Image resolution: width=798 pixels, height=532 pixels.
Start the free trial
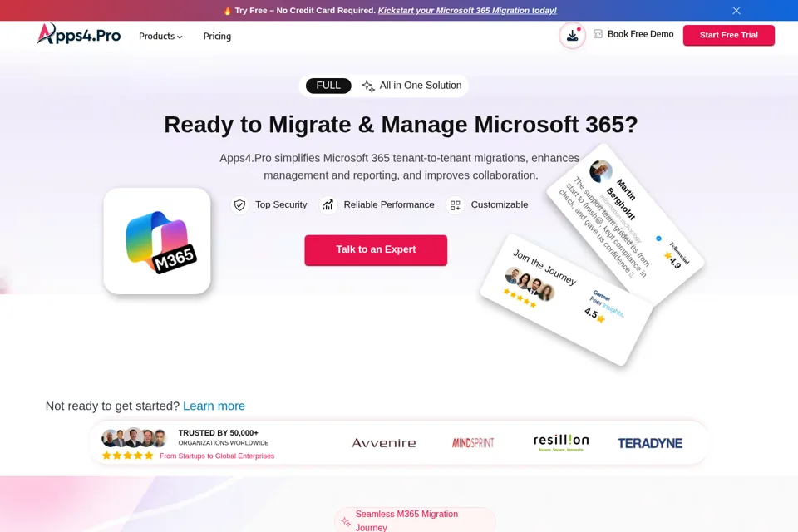728,35
